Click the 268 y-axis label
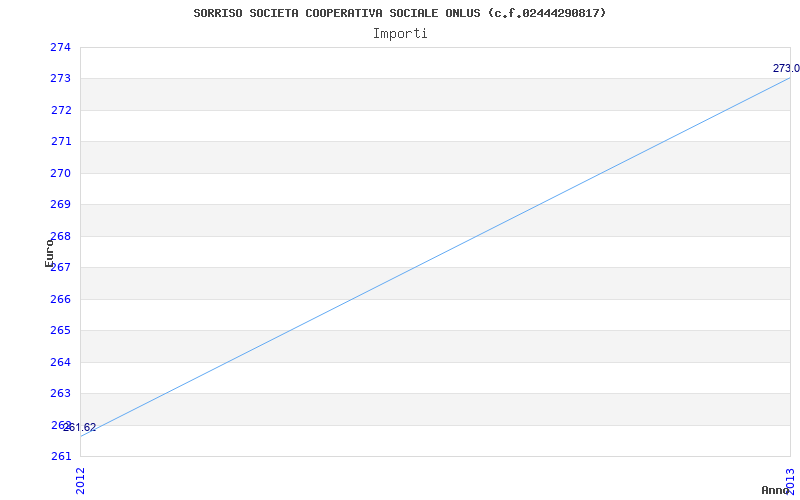This screenshot has width=800, height=500. tap(61, 236)
